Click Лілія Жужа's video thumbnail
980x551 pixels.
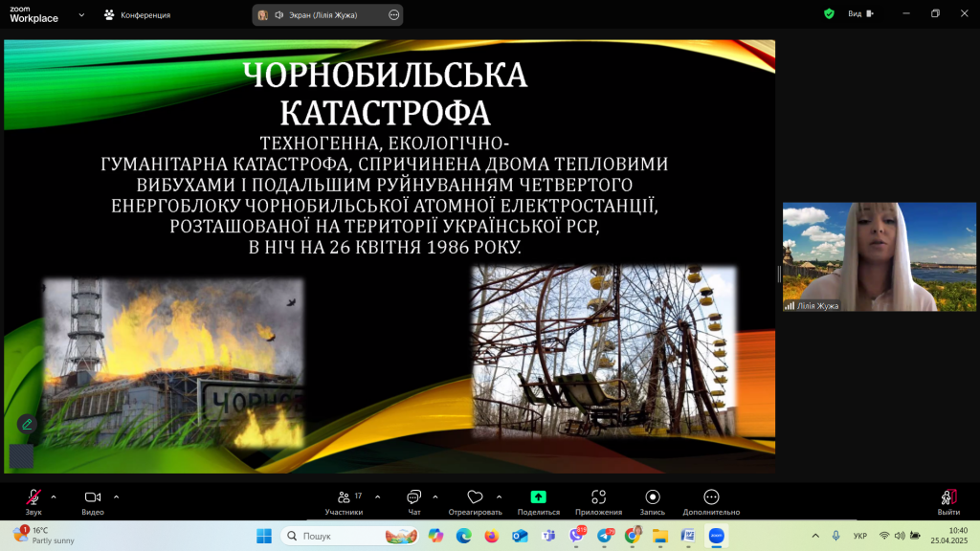pos(879,256)
